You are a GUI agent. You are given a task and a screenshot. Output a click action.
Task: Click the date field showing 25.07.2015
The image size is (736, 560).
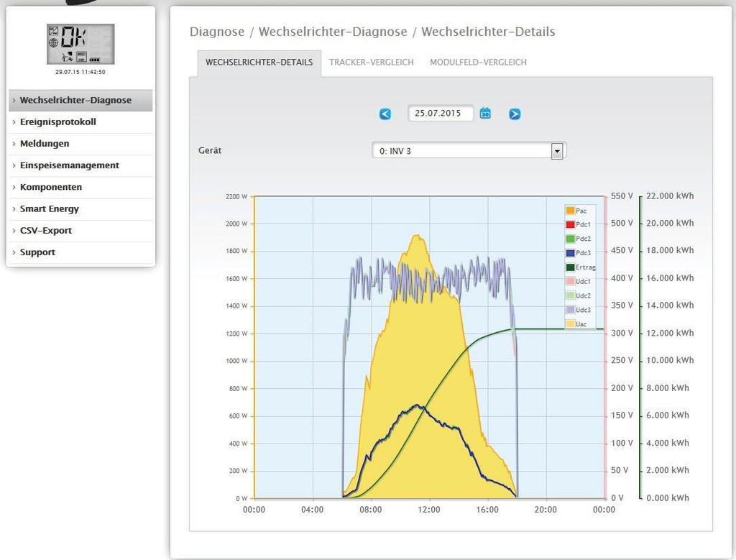(x=441, y=113)
